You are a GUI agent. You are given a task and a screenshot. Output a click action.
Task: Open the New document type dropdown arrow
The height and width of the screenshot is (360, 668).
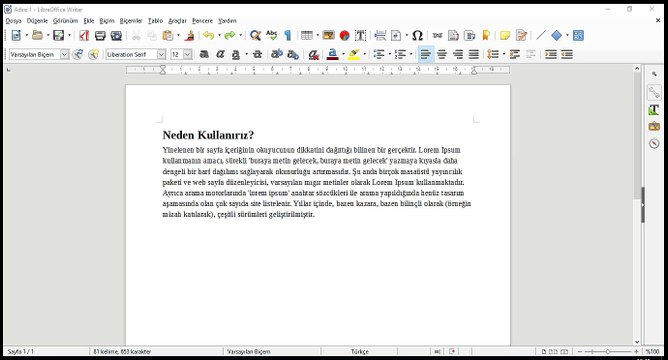pos(26,35)
